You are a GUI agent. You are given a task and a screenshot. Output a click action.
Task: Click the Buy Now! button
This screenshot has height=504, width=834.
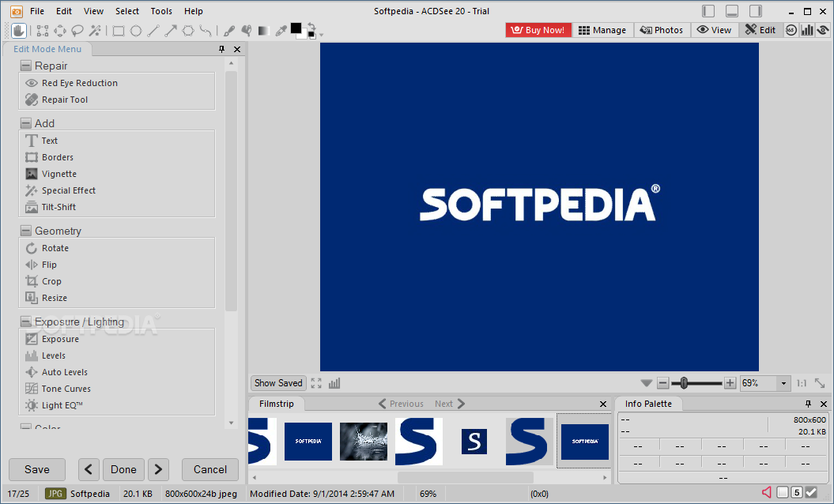[x=538, y=30]
